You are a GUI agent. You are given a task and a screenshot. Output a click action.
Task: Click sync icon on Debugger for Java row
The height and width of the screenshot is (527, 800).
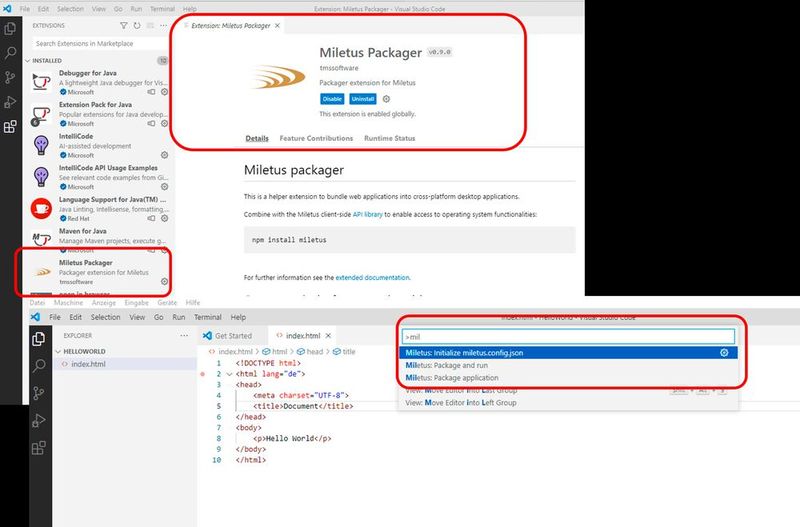tap(152, 92)
